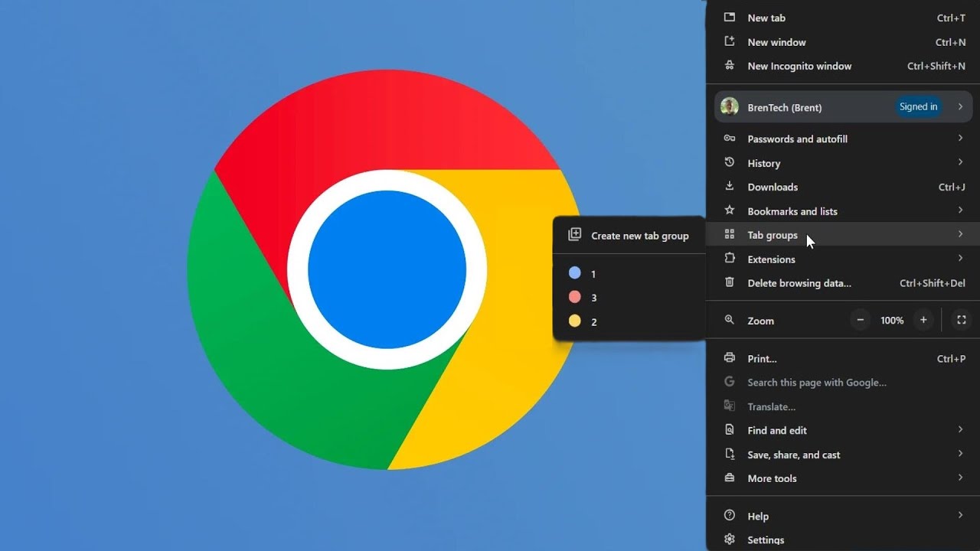The height and width of the screenshot is (551, 980).
Task: Expand Help submenu arrow
Action: coord(960,515)
